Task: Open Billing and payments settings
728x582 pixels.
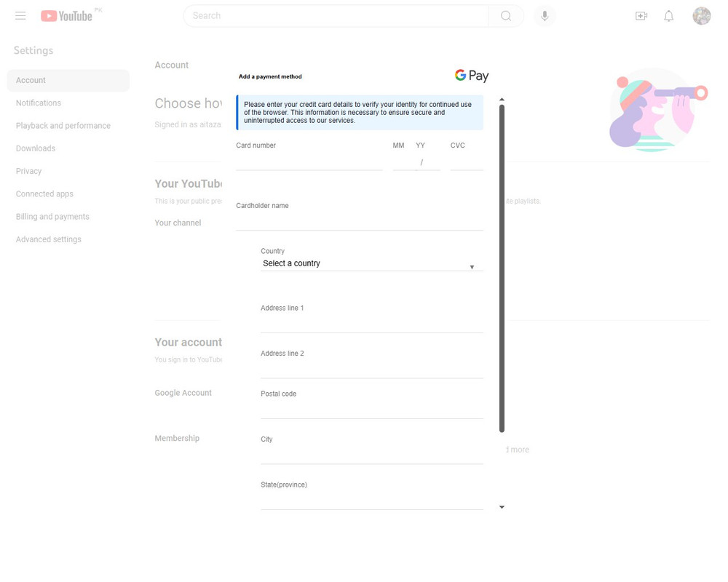Action: click(52, 217)
